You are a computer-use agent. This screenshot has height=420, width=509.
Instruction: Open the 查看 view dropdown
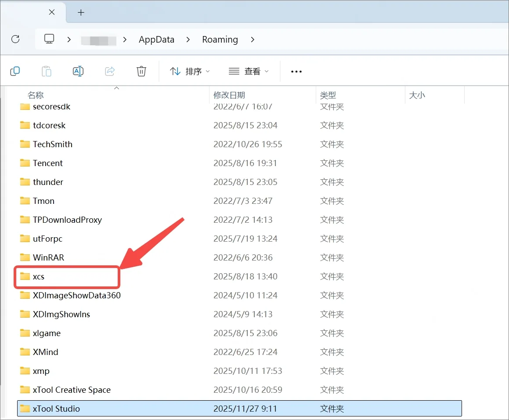249,71
